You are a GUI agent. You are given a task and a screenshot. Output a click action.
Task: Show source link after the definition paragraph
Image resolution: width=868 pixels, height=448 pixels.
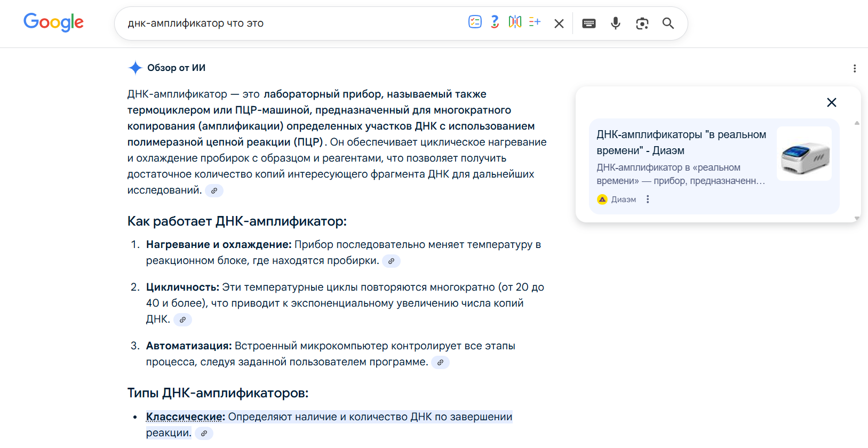[214, 191]
